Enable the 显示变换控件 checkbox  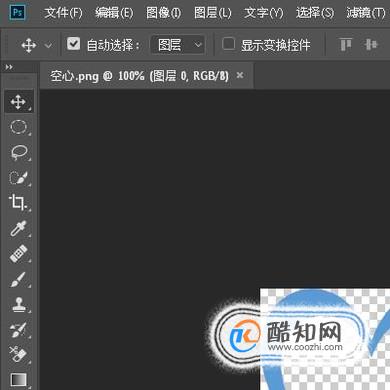[x=228, y=44]
